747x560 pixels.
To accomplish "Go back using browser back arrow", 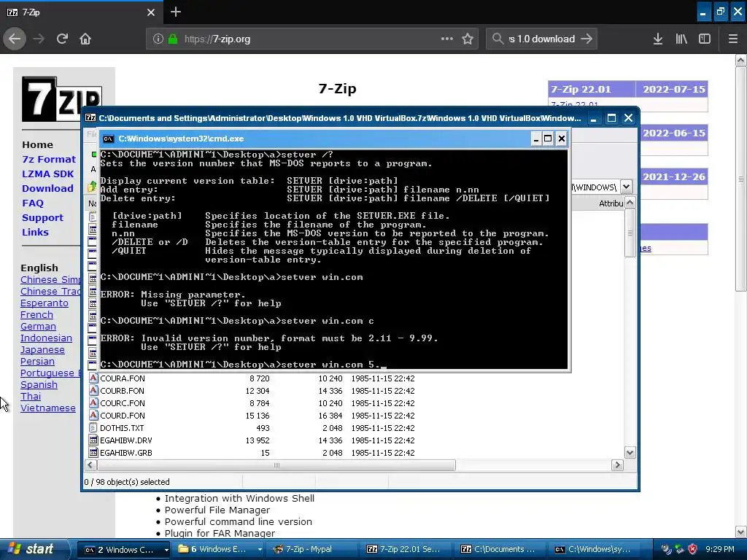I will [x=15, y=39].
